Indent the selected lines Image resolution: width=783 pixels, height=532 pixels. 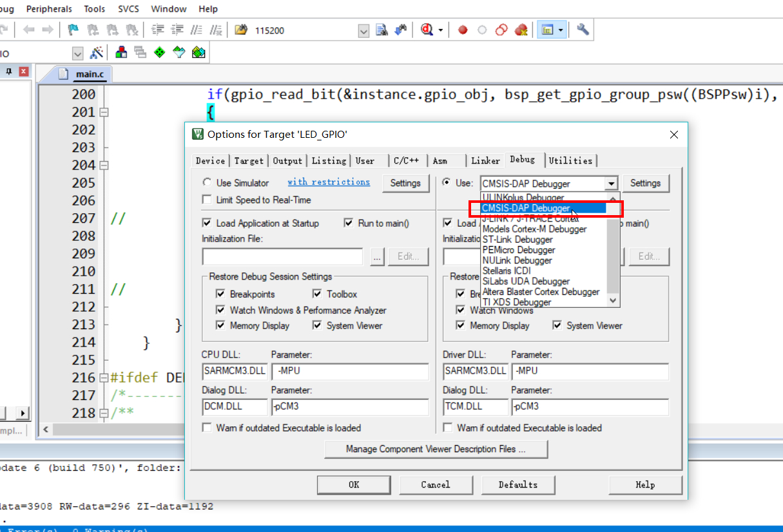click(158, 30)
